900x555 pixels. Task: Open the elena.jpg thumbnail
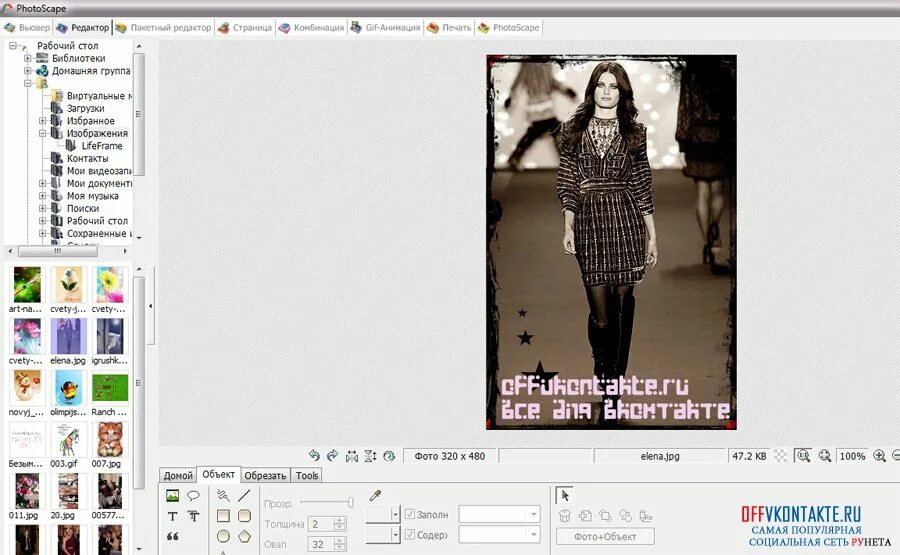coord(68,337)
